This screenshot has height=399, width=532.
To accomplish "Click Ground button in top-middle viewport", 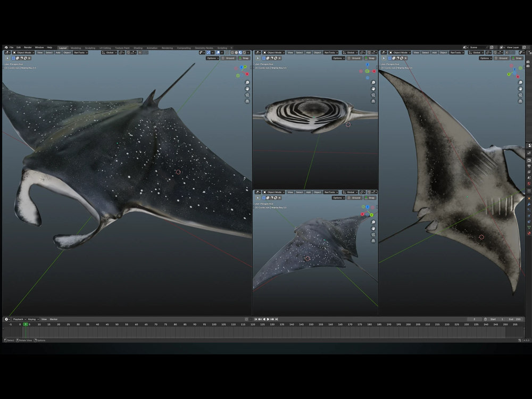I will [354, 58].
